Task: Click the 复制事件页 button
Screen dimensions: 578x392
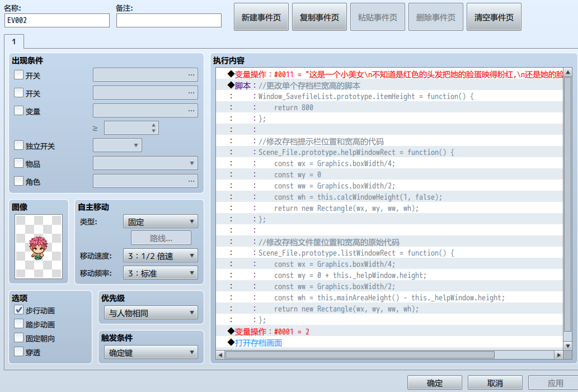Action: click(319, 17)
